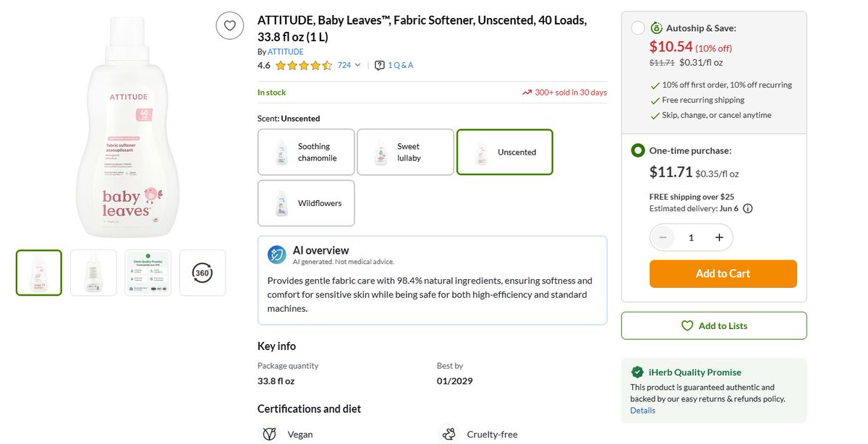This screenshot has width=868, height=444.
Task: Click the Add to Lists button
Action: 714,325
